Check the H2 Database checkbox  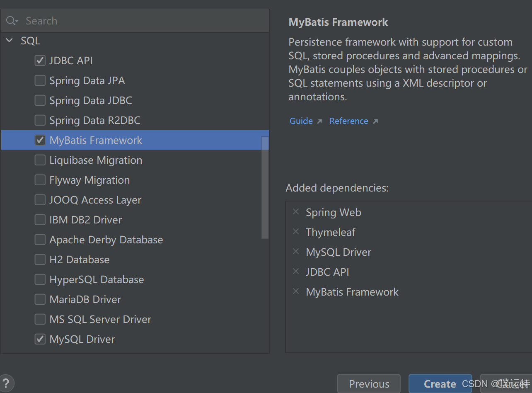40,260
